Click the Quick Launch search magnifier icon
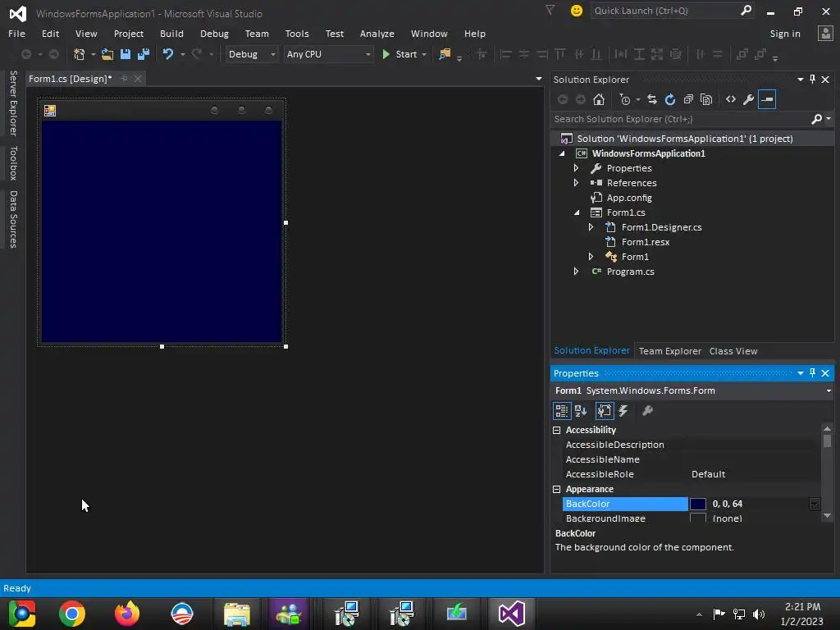840x630 pixels. 746,10
